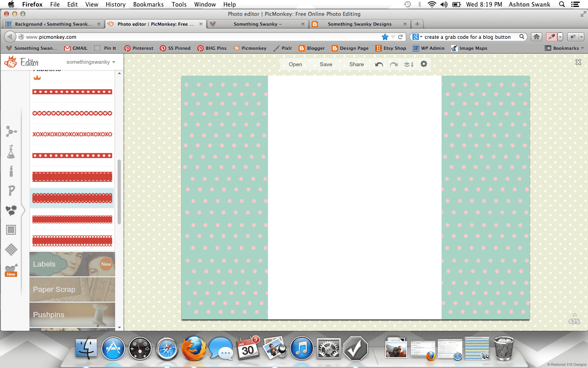Open the Textures crosshatch tool
Viewport: 588px width, 368px height.
(11, 249)
